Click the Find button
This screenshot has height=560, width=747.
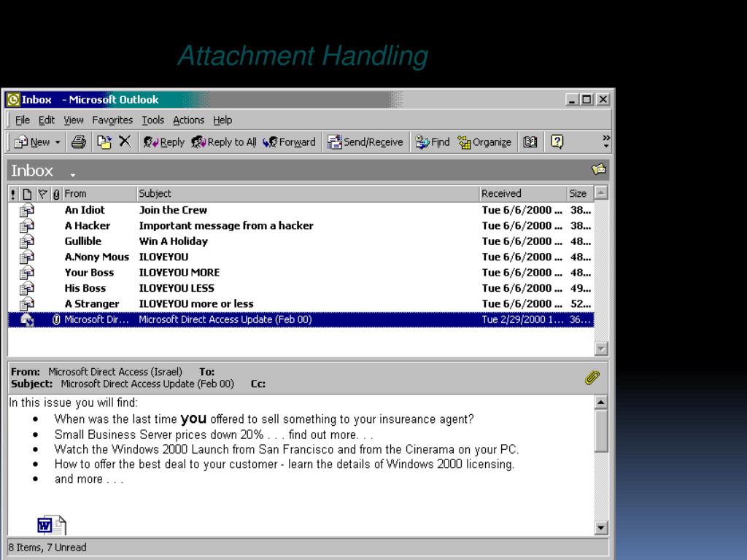(x=432, y=142)
